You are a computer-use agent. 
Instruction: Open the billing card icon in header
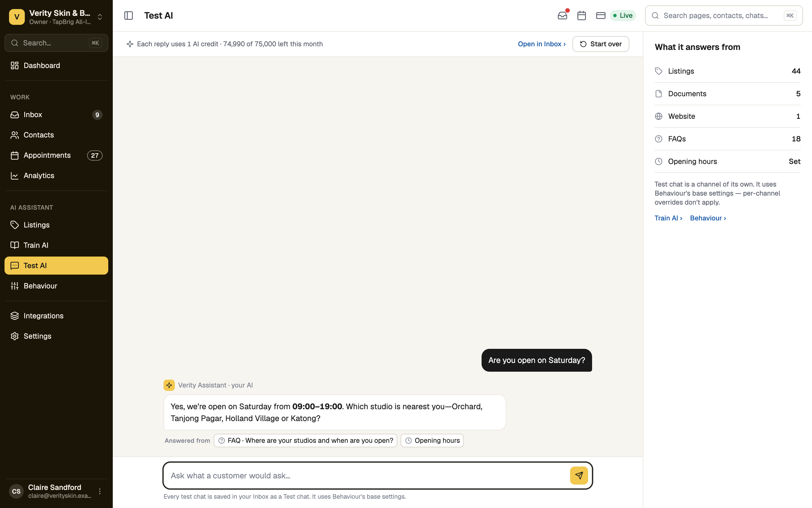point(601,16)
